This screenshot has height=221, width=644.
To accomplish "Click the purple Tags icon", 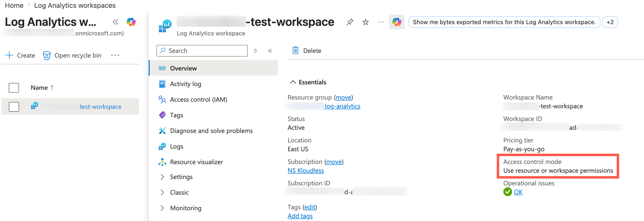I will [162, 115].
